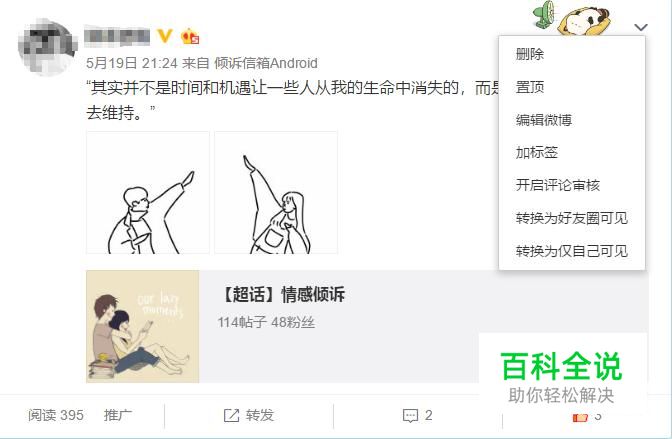Open the 倾诉信箱Android source link
This screenshot has width=672, height=439.
[x=266, y=63]
